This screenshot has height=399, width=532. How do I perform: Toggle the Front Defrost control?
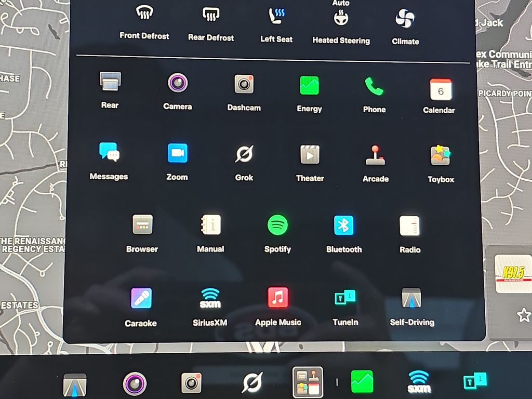pos(144,22)
